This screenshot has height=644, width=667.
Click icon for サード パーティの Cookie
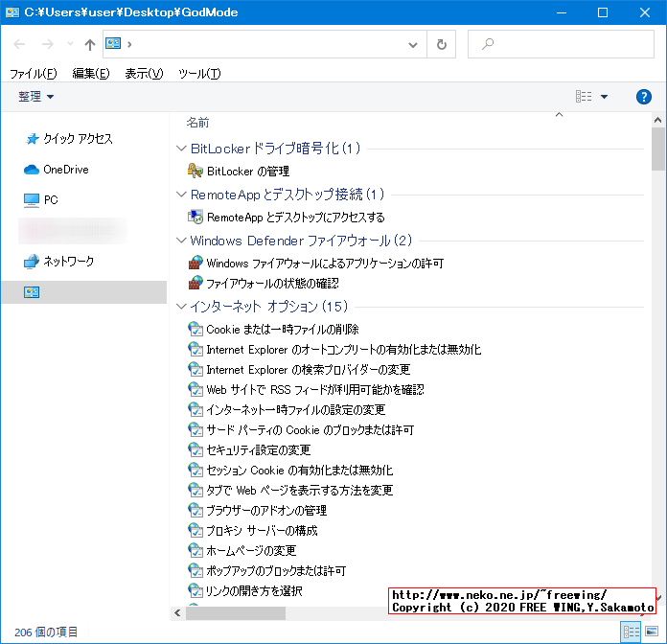point(195,429)
